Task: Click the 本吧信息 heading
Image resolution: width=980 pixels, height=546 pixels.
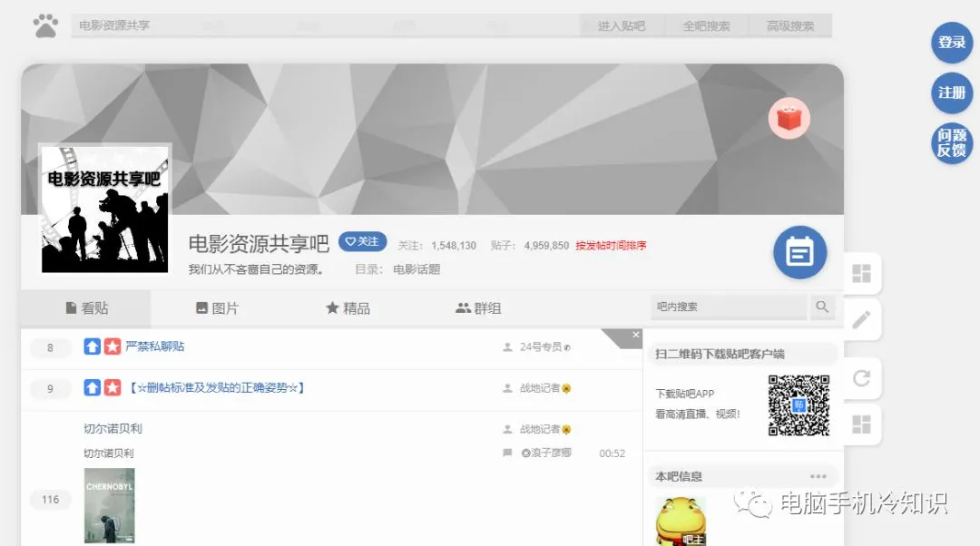Action: [679, 476]
